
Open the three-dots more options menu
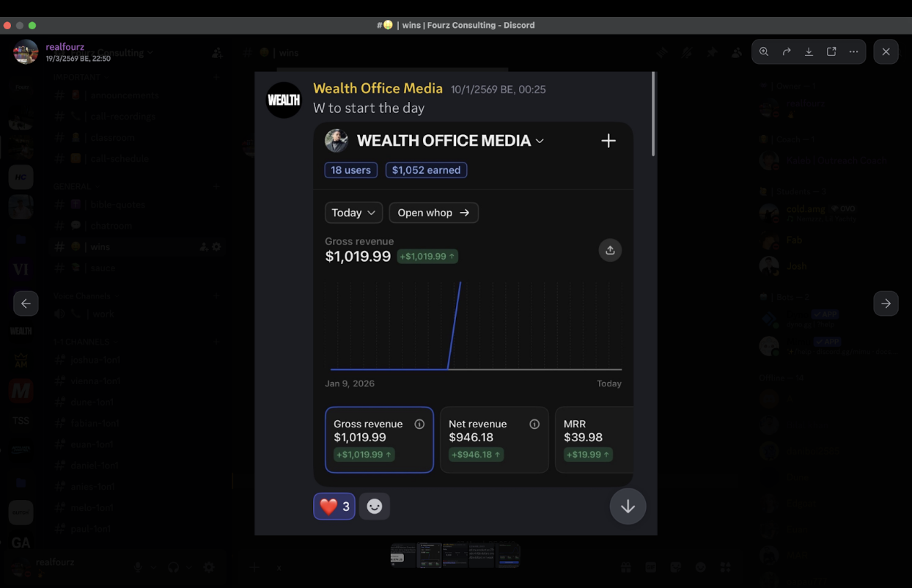click(x=853, y=52)
